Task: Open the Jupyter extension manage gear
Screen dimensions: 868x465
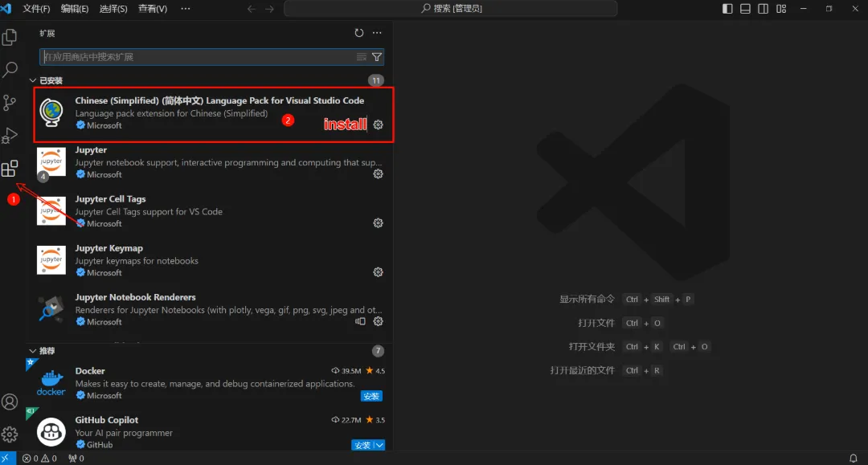Action: [x=378, y=174]
